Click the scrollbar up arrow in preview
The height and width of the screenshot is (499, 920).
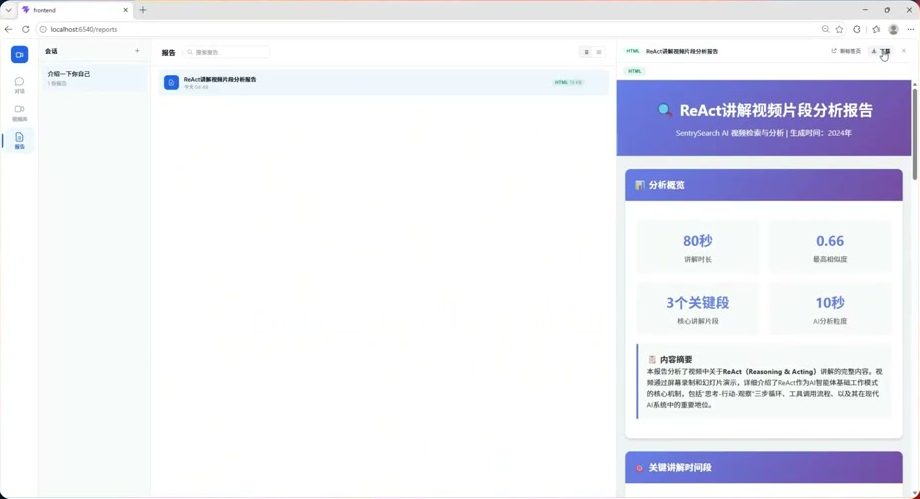click(915, 85)
